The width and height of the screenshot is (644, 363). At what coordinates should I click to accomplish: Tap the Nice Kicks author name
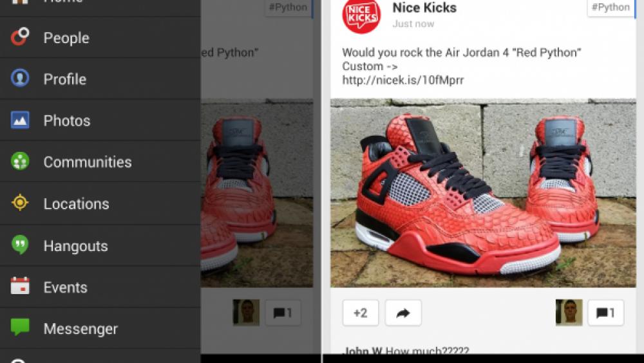424,8
